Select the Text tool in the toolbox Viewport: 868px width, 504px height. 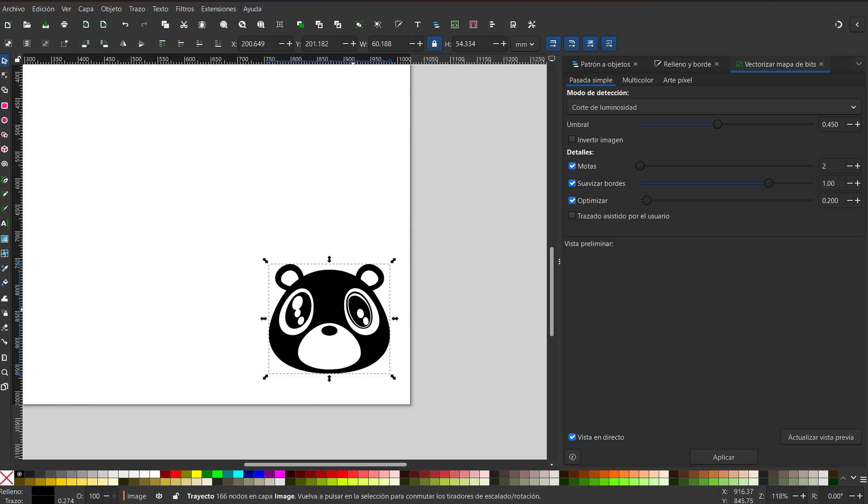click(x=5, y=223)
